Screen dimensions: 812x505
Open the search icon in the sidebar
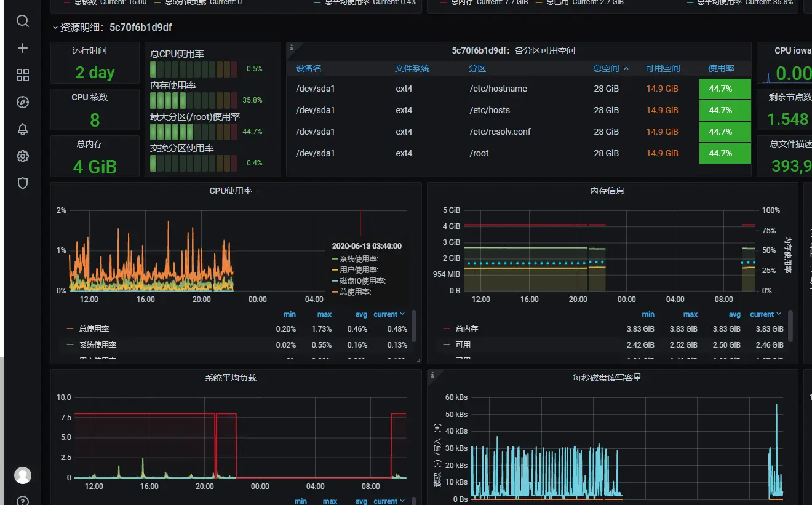click(23, 22)
